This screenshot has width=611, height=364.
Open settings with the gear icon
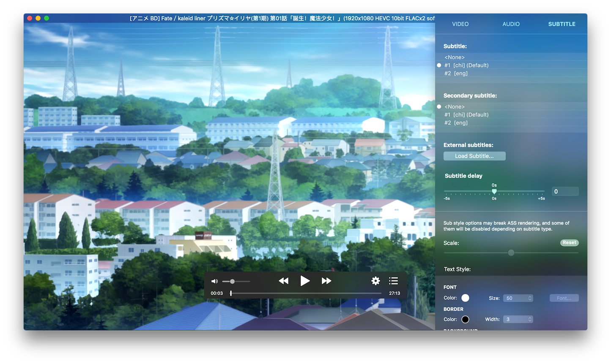375,281
